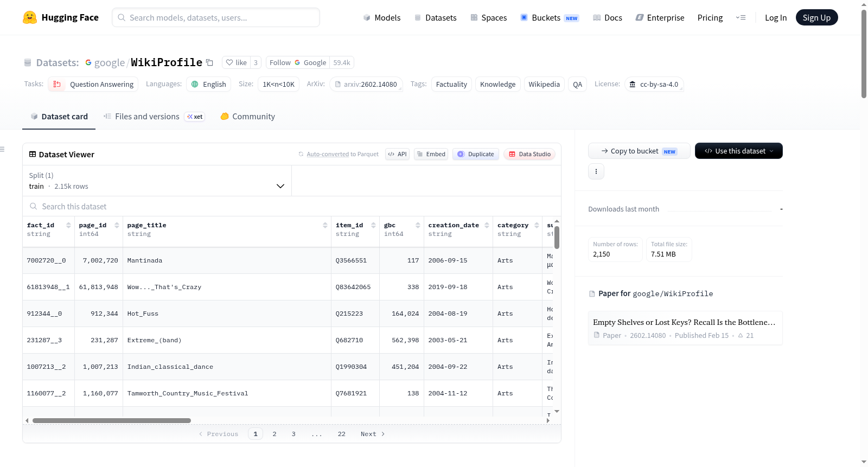Screen dimensions: 868x467
Task: Open the Spaces nav item
Action: [x=488, y=17]
